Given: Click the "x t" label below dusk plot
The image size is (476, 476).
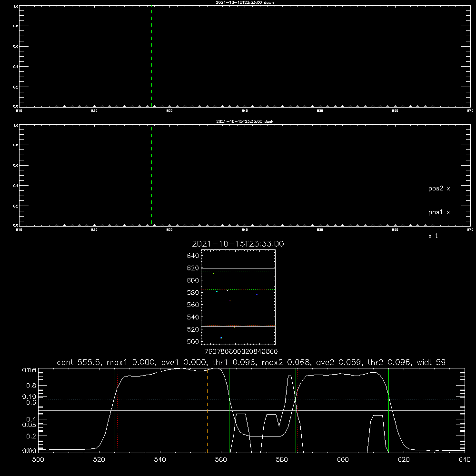Looking at the screenshot, I should 433,236.
